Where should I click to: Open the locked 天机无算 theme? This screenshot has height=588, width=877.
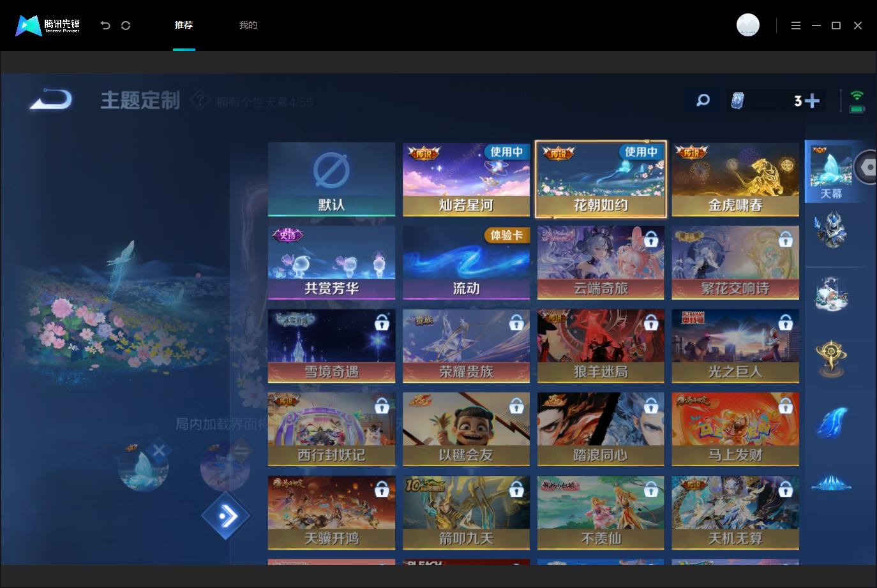[735, 513]
